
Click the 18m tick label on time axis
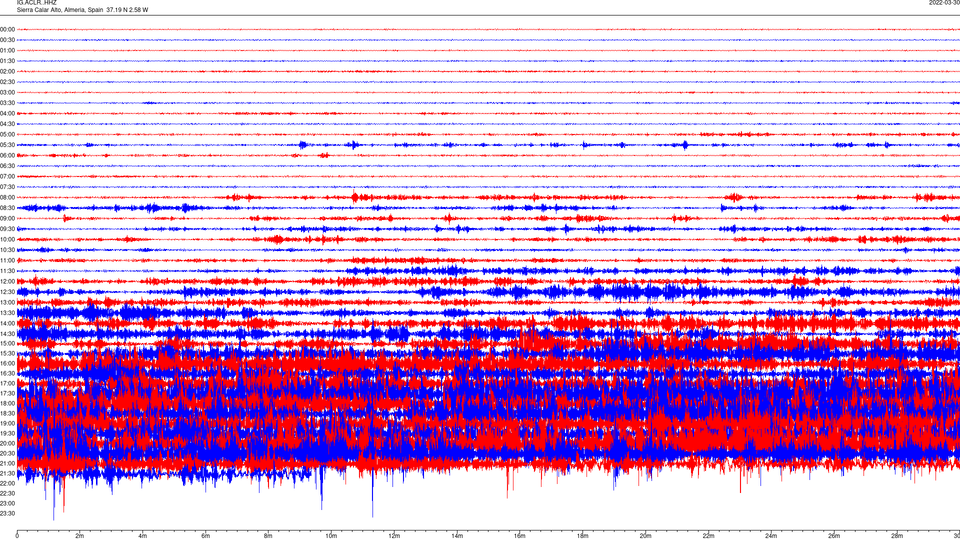[x=583, y=536]
